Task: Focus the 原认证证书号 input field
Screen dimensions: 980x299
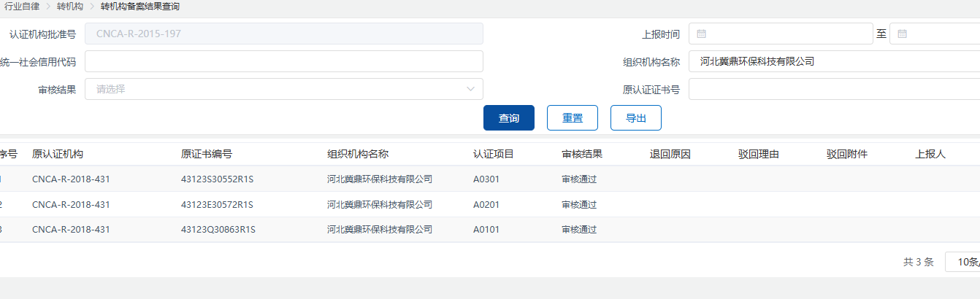Action: 832,90
